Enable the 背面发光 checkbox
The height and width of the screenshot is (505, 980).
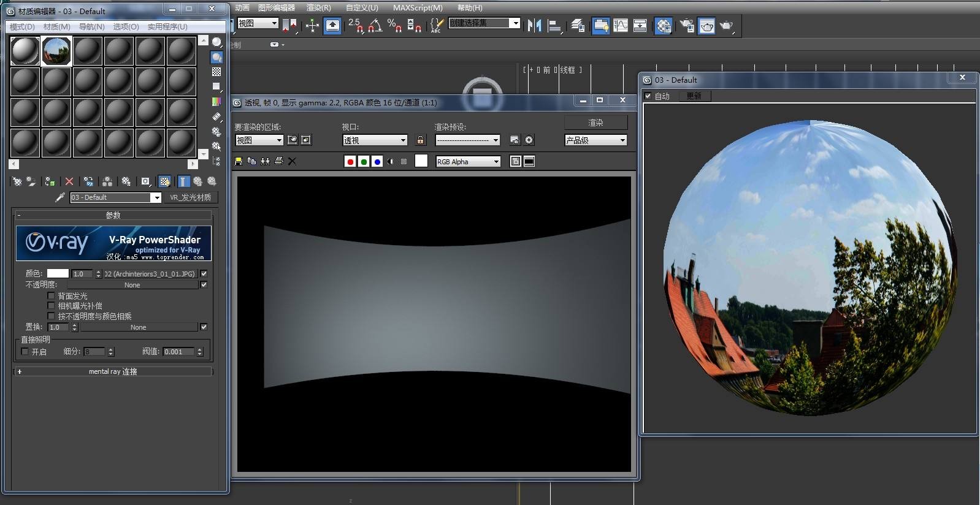click(52, 296)
